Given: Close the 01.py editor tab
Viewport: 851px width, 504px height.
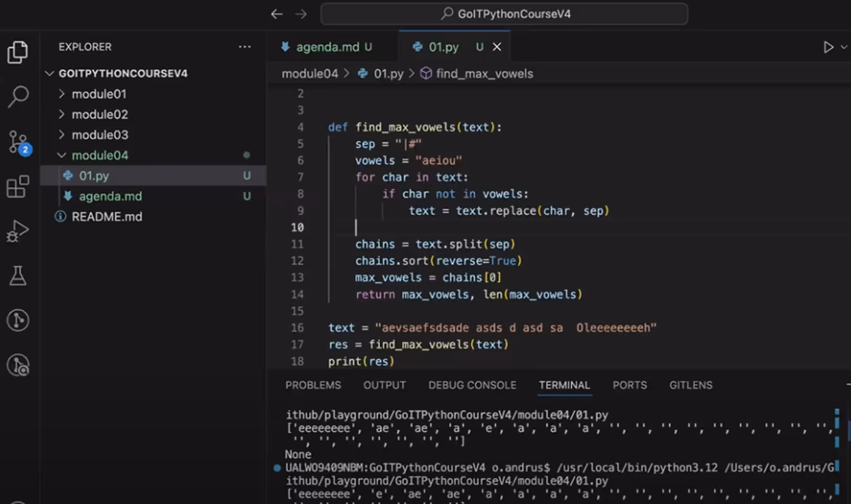Looking at the screenshot, I should coord(497,47).
